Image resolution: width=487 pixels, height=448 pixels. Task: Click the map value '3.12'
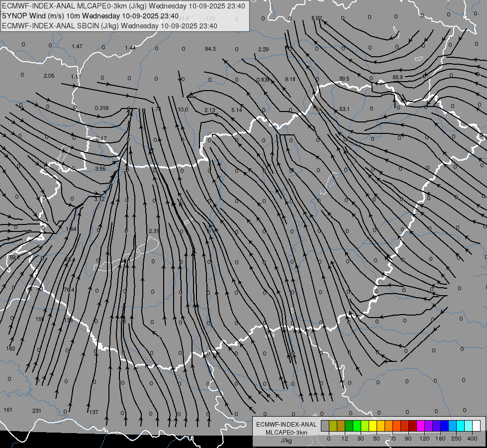click(99, 199)
